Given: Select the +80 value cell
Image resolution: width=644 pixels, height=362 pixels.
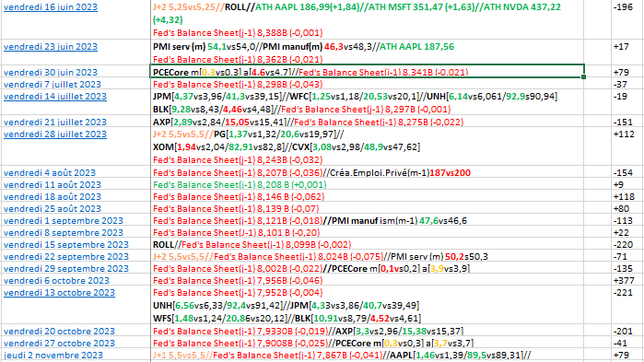Looking at the screenshot, I should pyautogui.click(x=626, y=208).
